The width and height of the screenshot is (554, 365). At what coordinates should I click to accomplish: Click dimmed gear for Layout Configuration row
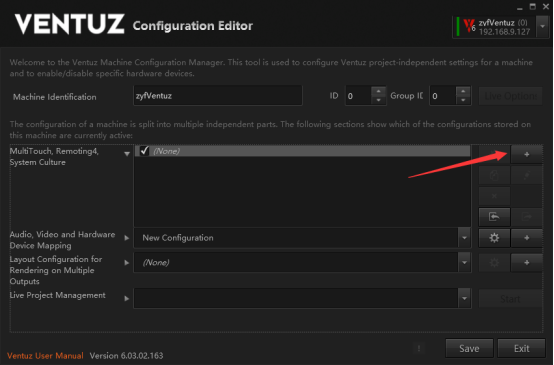point(494,263)
